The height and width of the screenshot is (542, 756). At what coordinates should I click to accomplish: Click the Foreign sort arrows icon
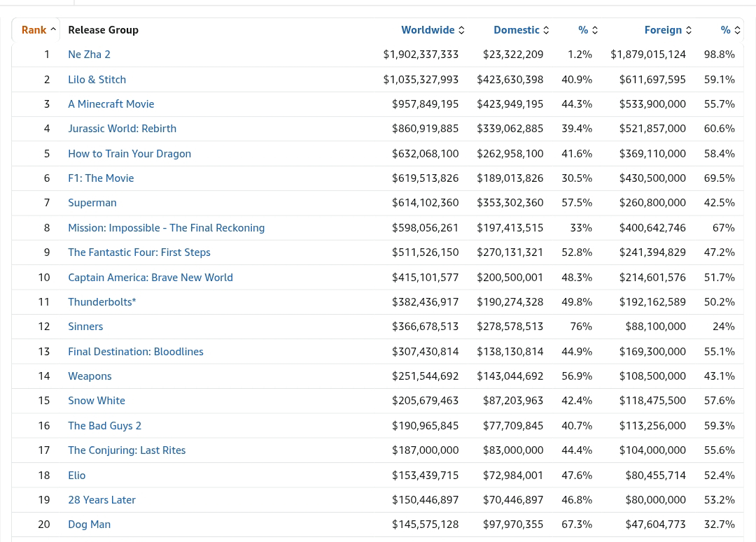(688, 30)
